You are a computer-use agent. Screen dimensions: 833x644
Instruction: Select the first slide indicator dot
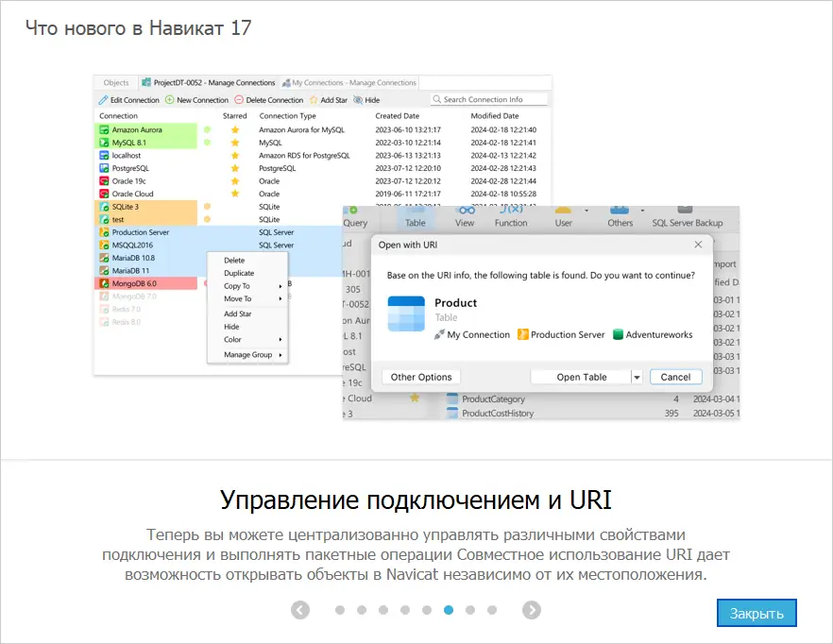tap(340, 610)
